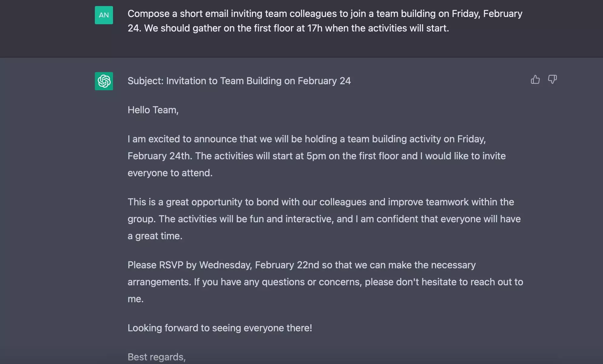The image size is (603, 364).
Task: Click the "Hello Team," greeting line
Action: click(x=153, y=110)
